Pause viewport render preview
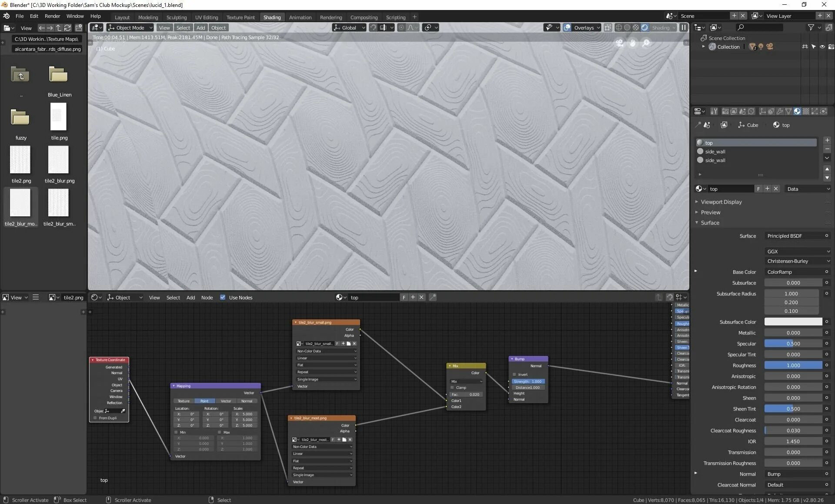 (x=683, y=27)
